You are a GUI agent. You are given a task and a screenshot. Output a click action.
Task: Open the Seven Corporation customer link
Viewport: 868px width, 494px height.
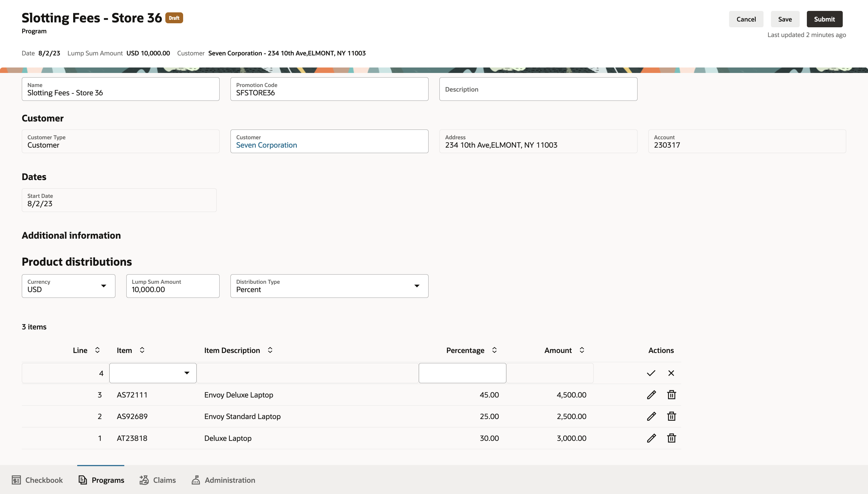coord(266,145)
